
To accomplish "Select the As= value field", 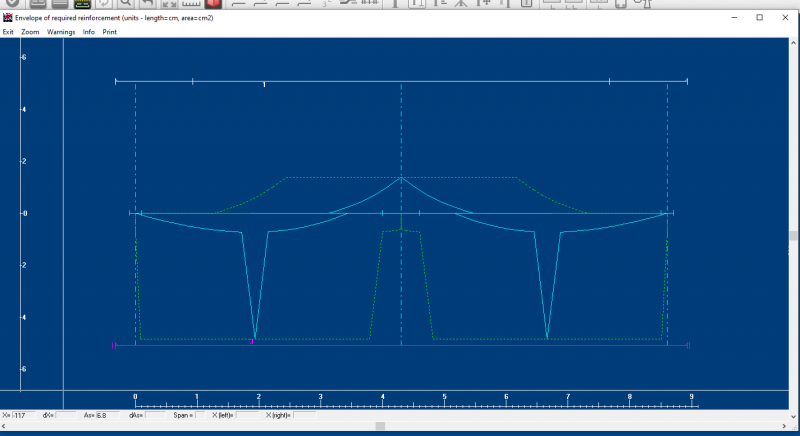I will [108, 415].
